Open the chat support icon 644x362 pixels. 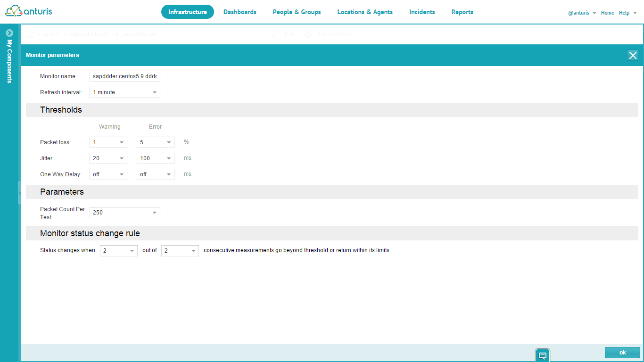click(x=542, y=355)
